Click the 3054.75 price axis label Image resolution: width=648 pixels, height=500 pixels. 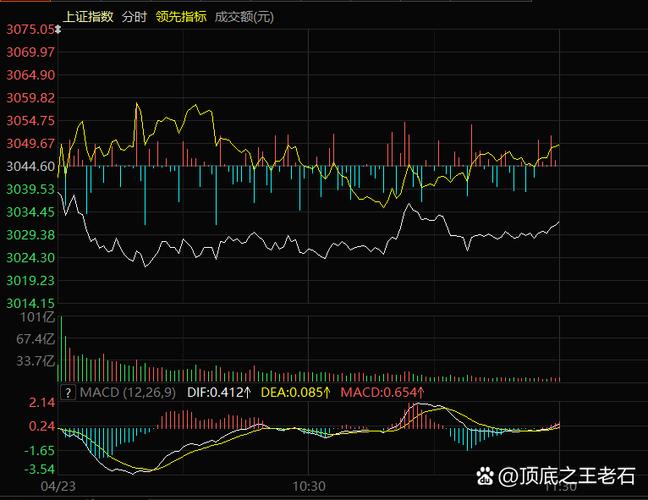30,121
